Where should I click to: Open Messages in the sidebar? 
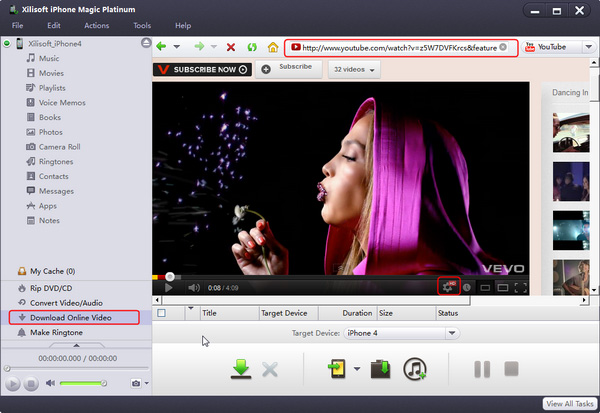point(56,191)
